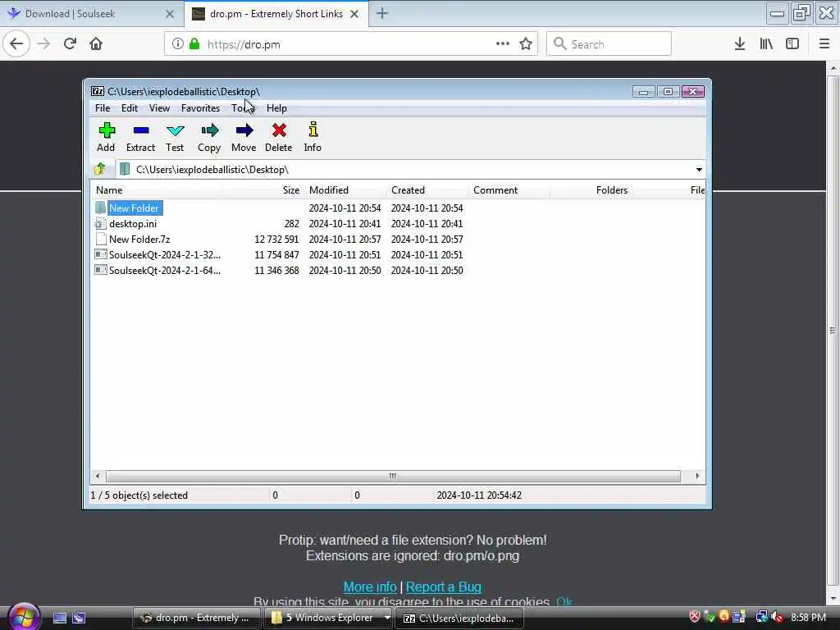The width and height of the screenshot is (840, 630).
Task: Go up one folder level icon
Action: [100, 169]
